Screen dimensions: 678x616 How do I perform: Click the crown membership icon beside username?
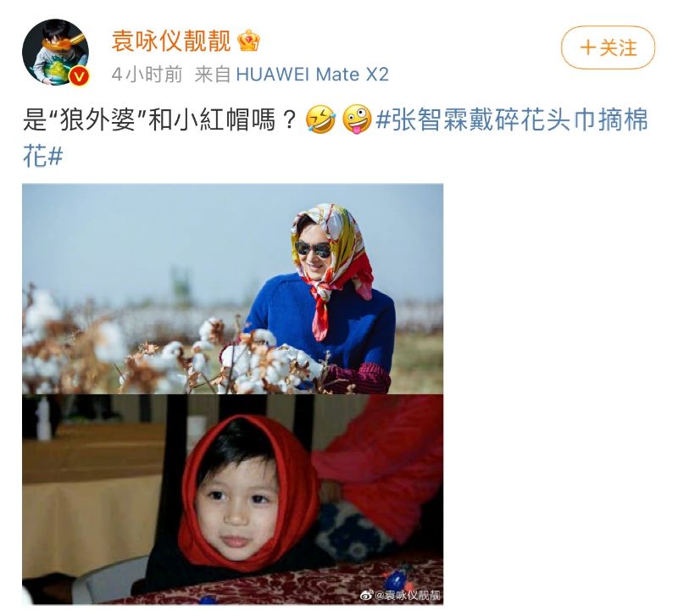pyautogui.click(x=248, y=41)
